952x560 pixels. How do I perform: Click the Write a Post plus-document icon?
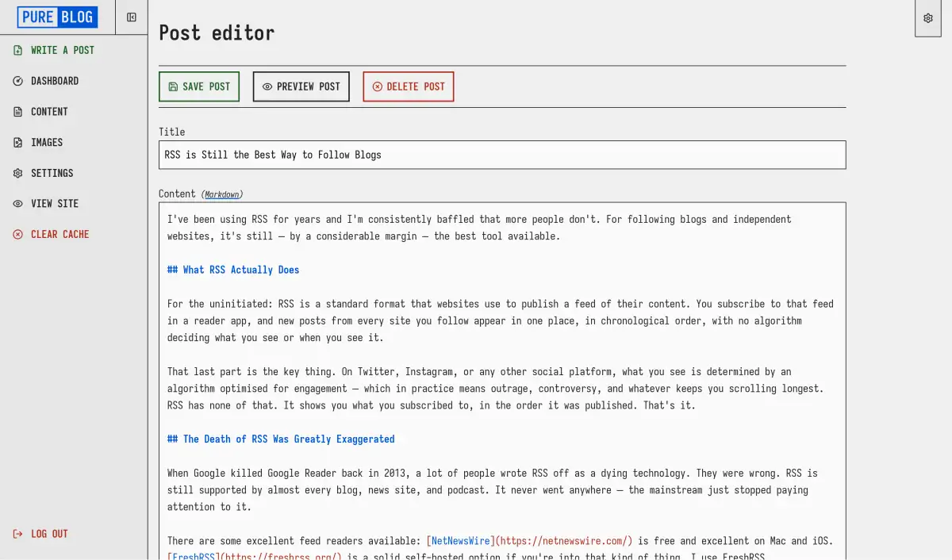[x=17, y=50]
